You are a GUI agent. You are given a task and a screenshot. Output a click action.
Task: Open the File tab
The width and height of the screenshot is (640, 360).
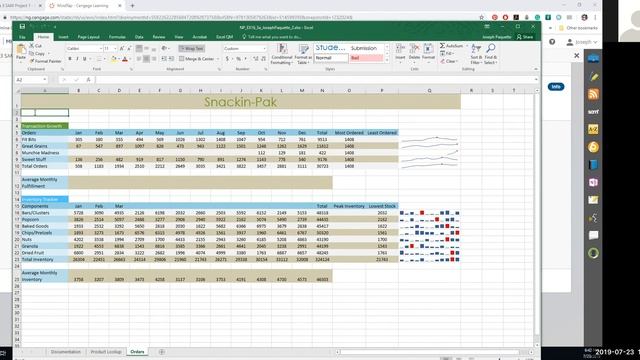point(22,37)
